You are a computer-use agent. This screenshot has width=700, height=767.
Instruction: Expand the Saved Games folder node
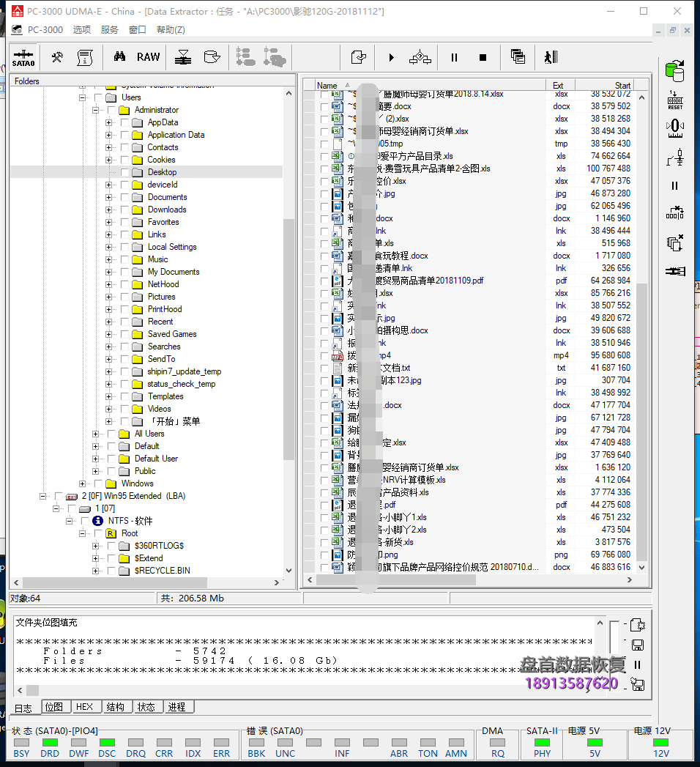coord(108,334)
